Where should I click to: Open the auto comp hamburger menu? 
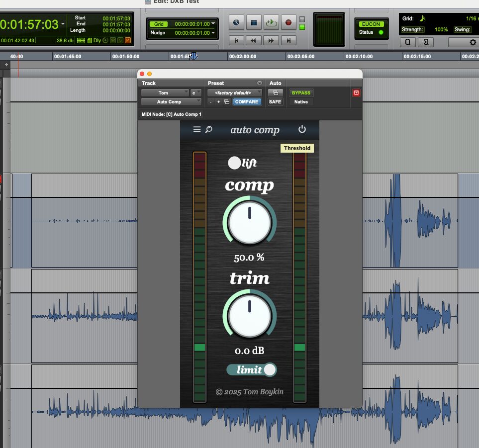(x=197, y=129)
